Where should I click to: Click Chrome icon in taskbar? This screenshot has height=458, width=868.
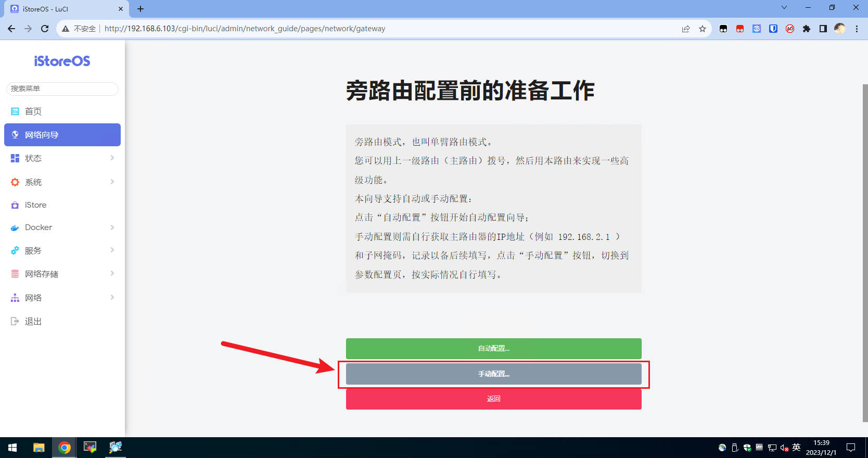click(x=65, y=448)
